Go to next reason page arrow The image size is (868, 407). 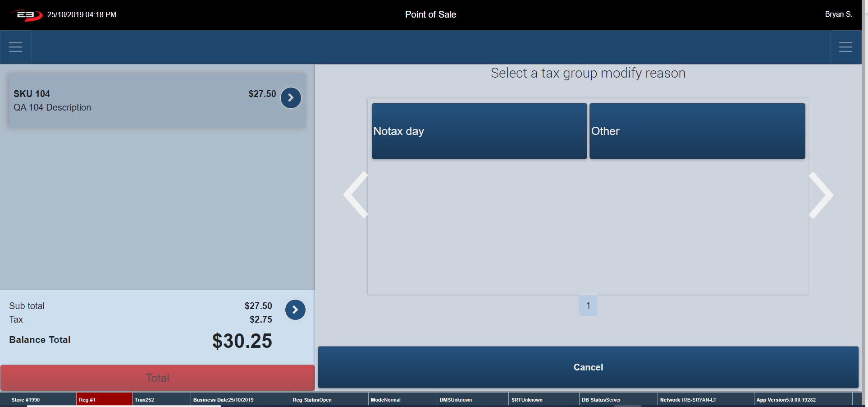tap(820, 195)
